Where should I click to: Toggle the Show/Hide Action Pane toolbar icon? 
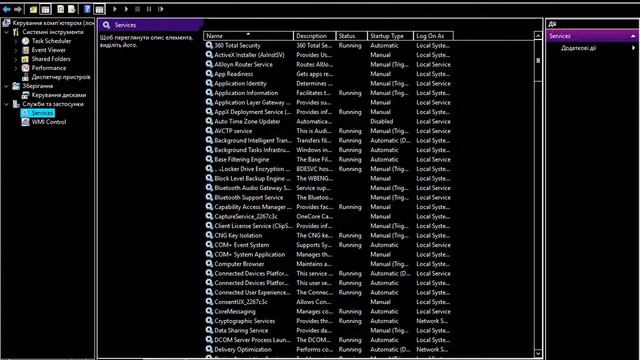[x=99, y=9]
